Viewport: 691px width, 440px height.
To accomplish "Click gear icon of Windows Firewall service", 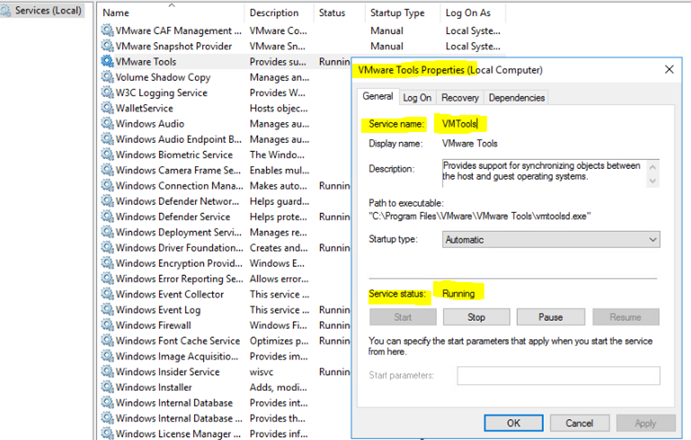I will 107,324.
